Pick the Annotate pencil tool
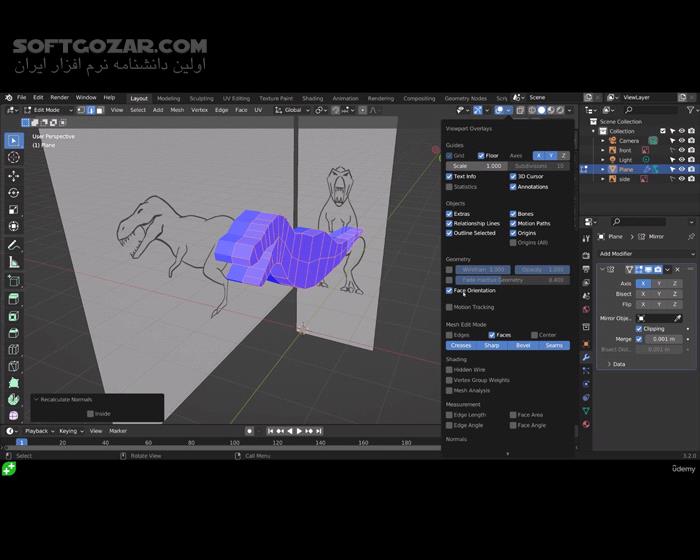 [x=14, y=245]
